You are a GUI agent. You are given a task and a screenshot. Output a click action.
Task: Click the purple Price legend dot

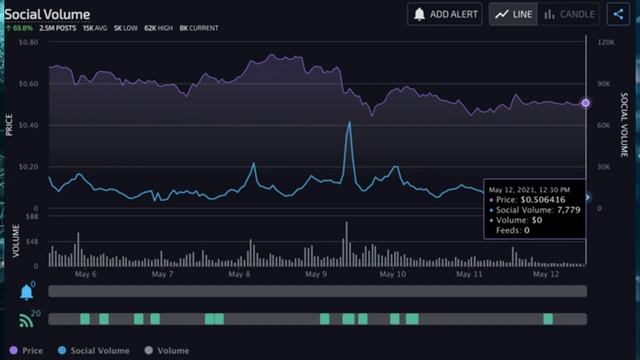point(13,350)
